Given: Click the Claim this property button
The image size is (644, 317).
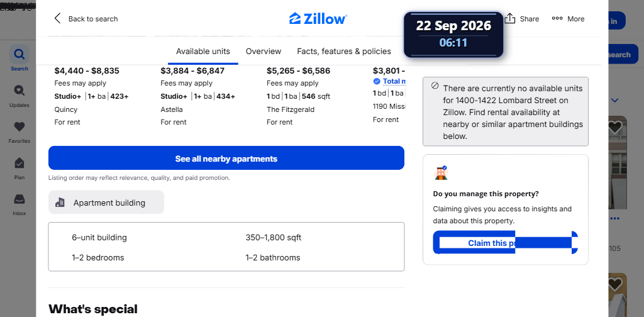Looking at the screenshot, I should point(506,242).
